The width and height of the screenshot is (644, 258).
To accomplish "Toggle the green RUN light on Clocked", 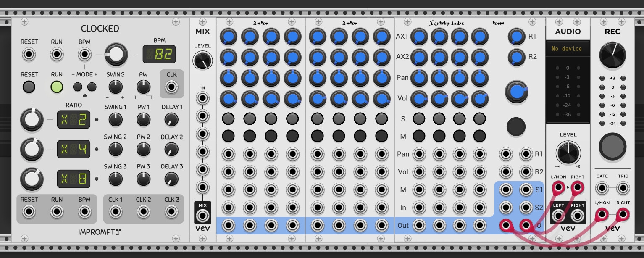I will [x=57, y=87].
